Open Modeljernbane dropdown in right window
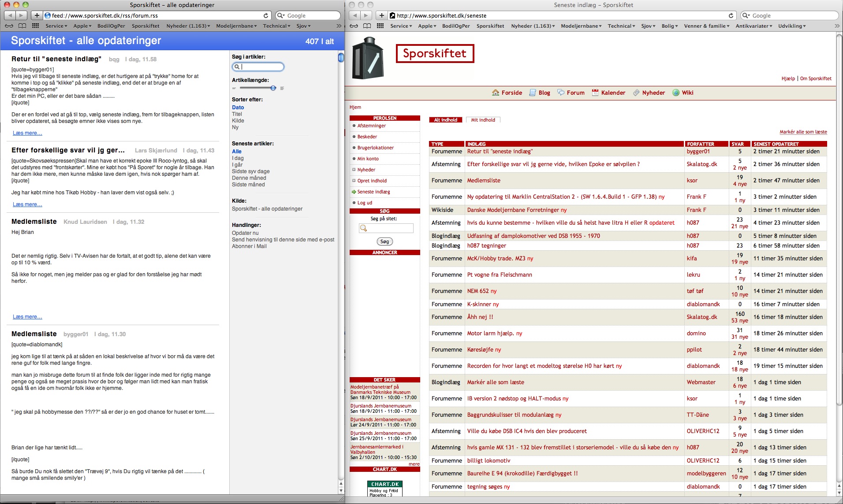Image resolution: width=843 pixels, height=504 pixels. coord(582,26)
